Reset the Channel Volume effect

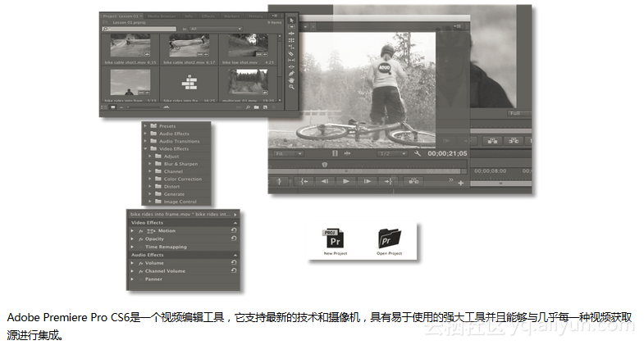pyautogui.click(x=234, y=270)
